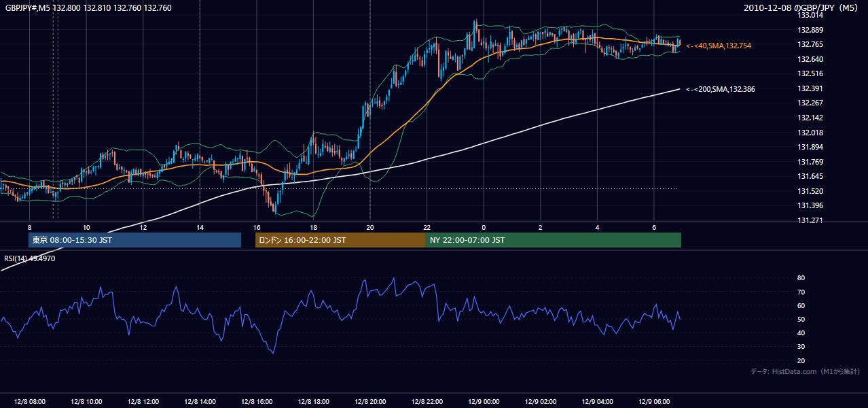Click bottom time label 12/9 04:00
This screenshot has height=408, width=868.
[597, 401]
